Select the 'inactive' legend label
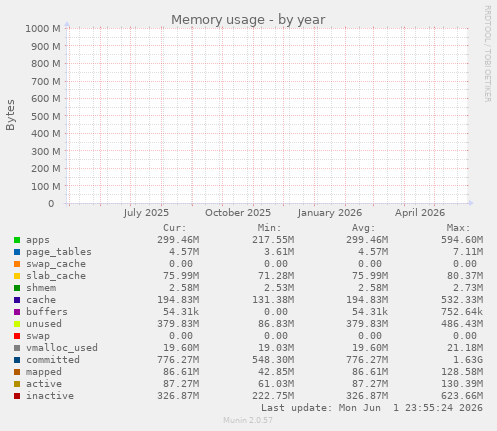The width and height of the screenshot is (497, 431). (x=50, y=396)
